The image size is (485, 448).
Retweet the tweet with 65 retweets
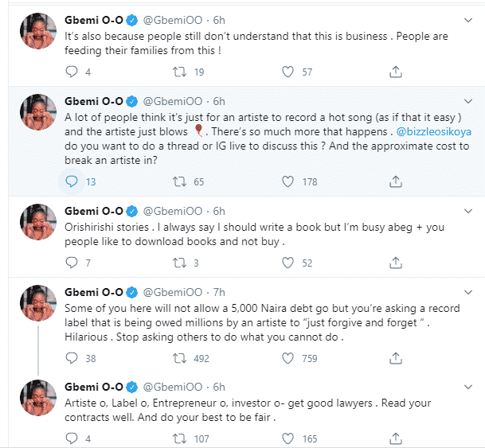[x=181, y=181]
